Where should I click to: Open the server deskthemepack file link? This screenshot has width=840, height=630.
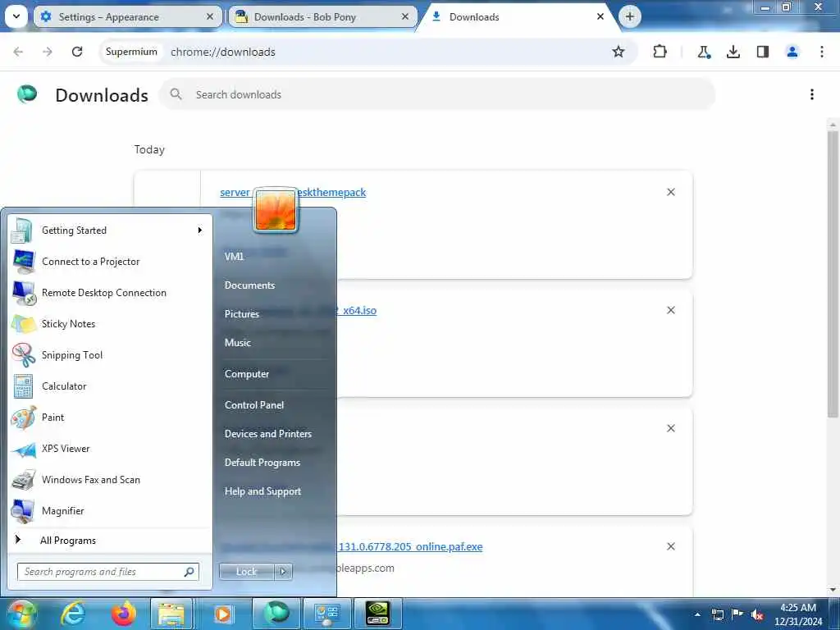click(x=293, y=192)
